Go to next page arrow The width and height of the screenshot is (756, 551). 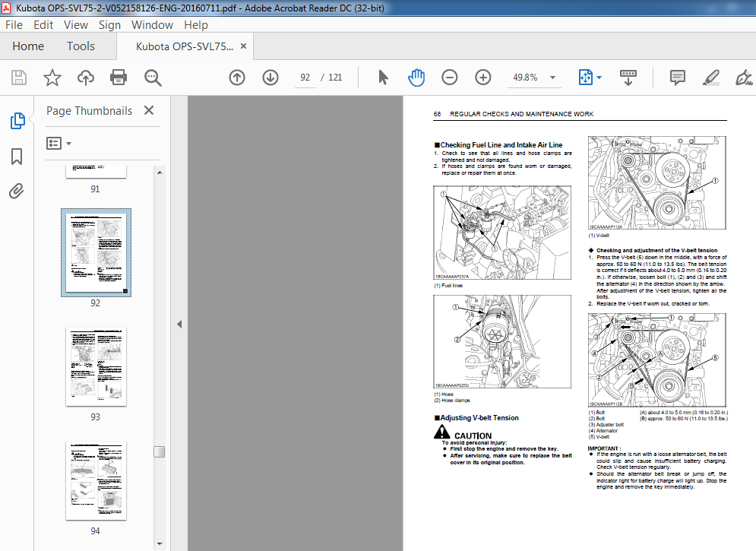point(270,78)
